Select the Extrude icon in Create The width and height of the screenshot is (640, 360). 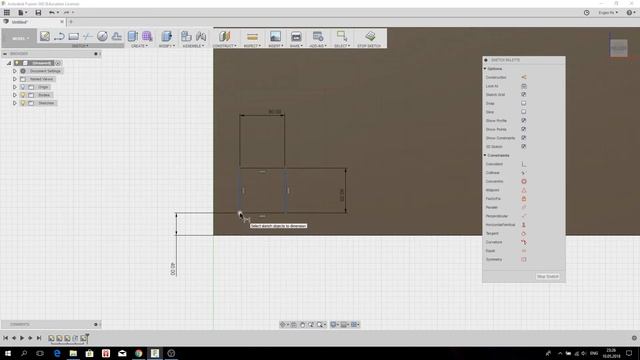click(133, 36)
